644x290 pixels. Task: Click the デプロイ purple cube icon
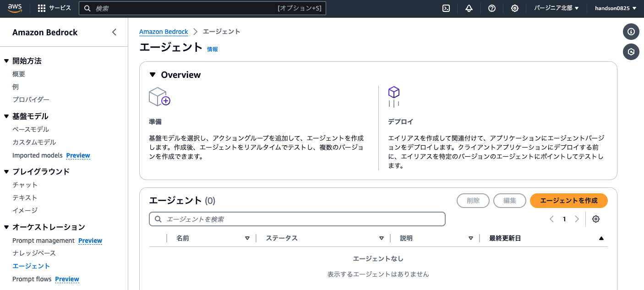(394, 96)
